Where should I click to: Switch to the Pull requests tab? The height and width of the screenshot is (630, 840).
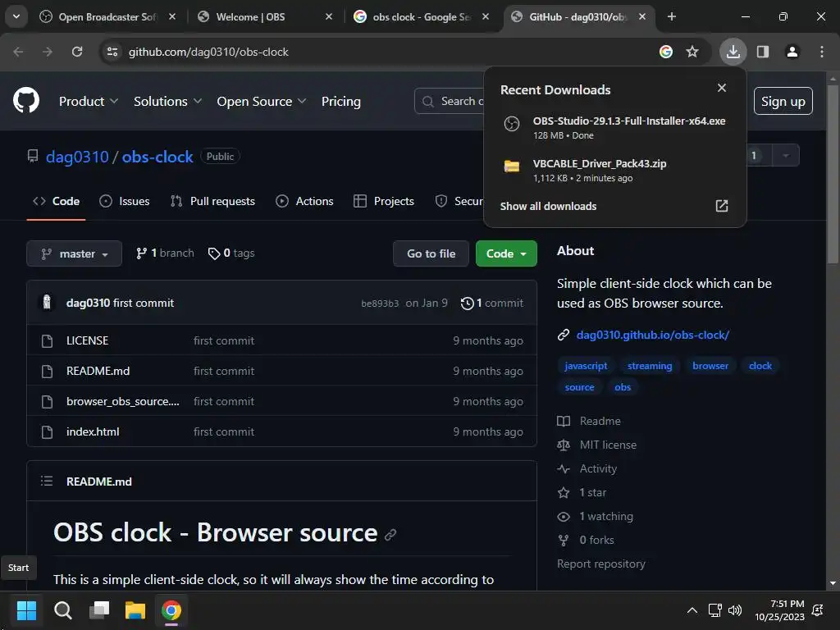pyautogui.click(x=212, y=202)
